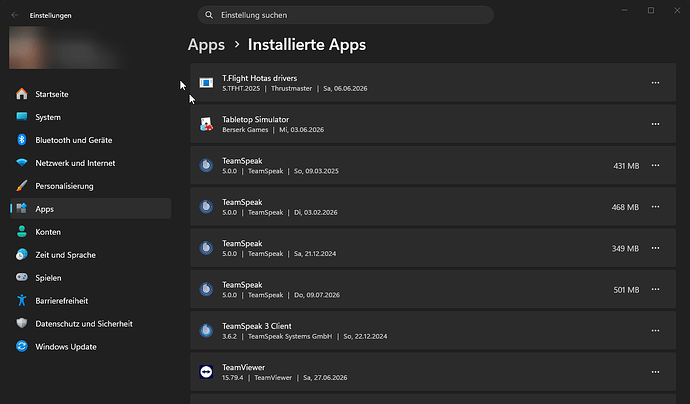Open the menu for the 431 MB TeamSpeak

[x=655, y=165]
